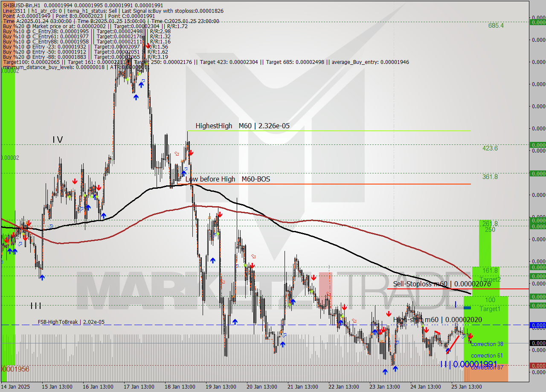The width and height of the screenshot is (546, 392).
Task: Select the 'Low before High M60-BOS' label
Action: (x=227, y=179)
